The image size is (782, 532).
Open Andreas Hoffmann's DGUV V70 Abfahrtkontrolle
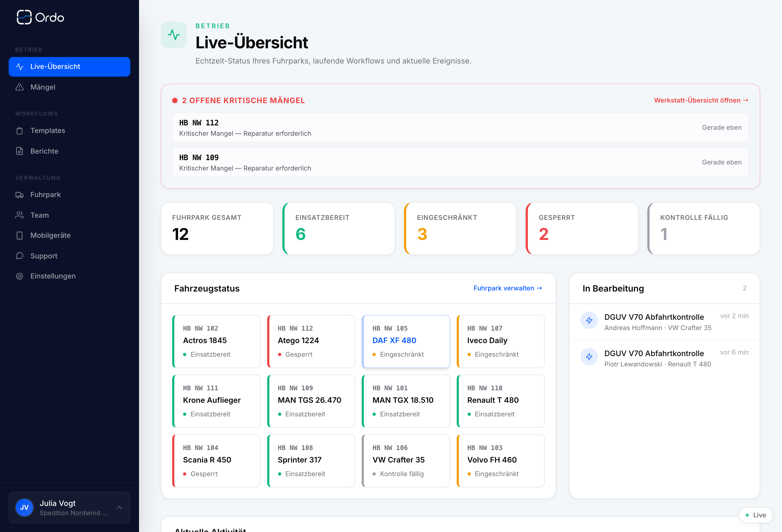[665, 322]
